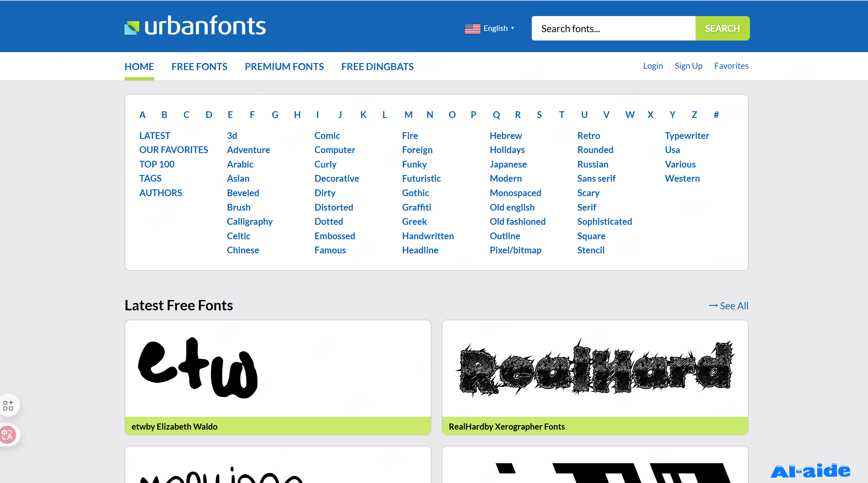Select the 3d font category
868x483 pixels.
pos(232,136)
